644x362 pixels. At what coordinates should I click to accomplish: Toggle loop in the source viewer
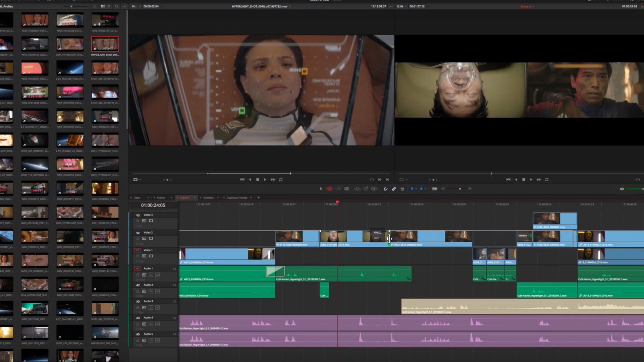pos(281,180)
